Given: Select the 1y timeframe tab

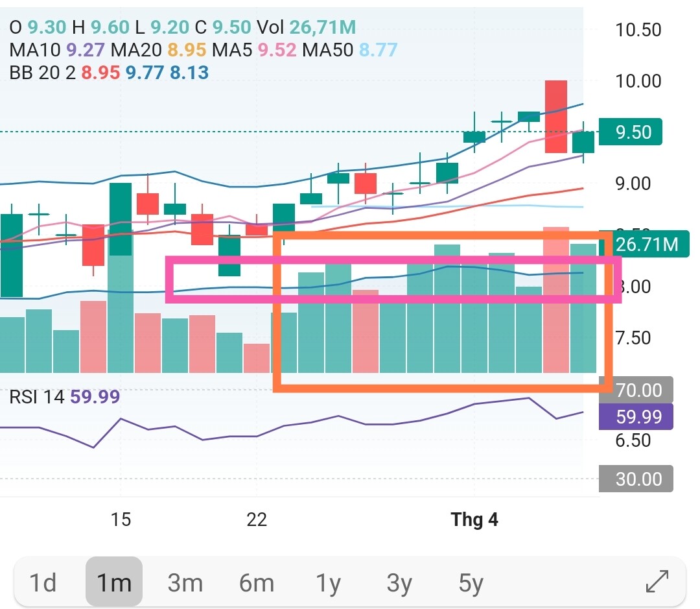Looking at the screenshot, I should (x=329, y=582).
